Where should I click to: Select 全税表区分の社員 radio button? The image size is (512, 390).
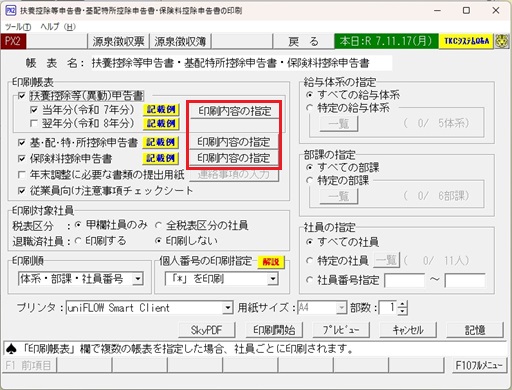(158, 225)
